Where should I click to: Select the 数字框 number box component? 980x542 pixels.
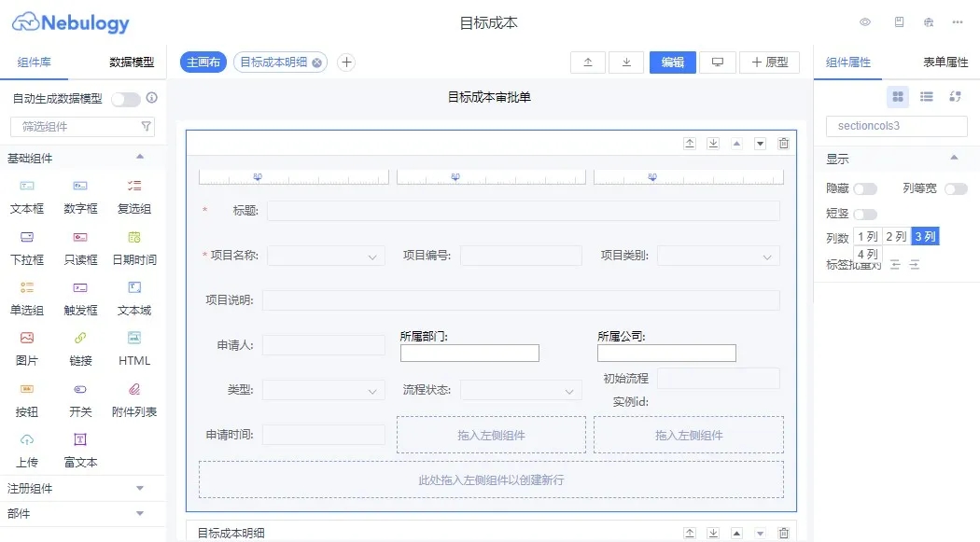point(80,198)
